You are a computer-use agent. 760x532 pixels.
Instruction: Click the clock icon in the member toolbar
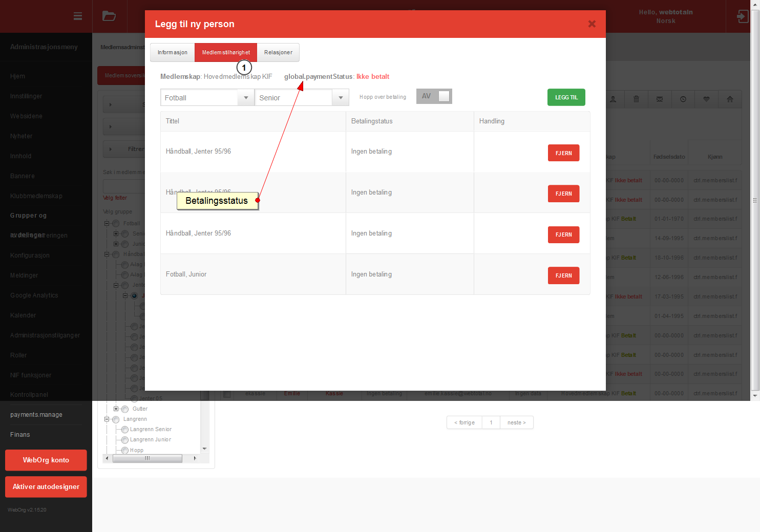[683, 99]
